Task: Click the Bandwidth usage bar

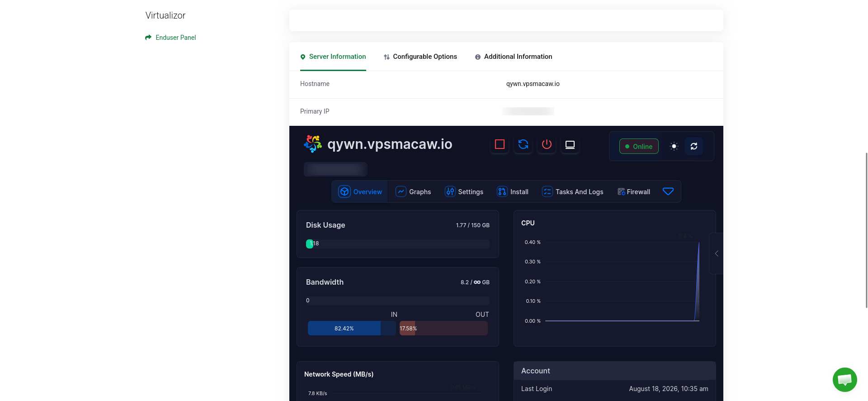Action: pos(398,301)
